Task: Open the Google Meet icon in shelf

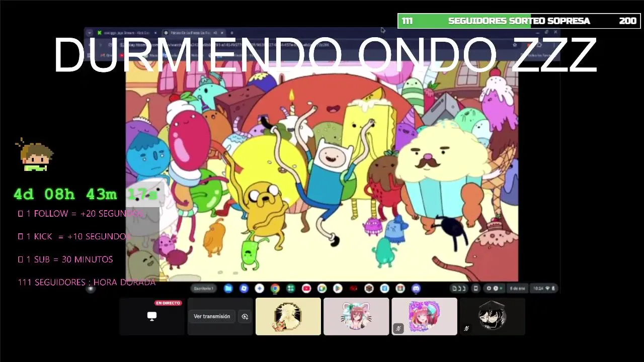Action: [322, 288]
